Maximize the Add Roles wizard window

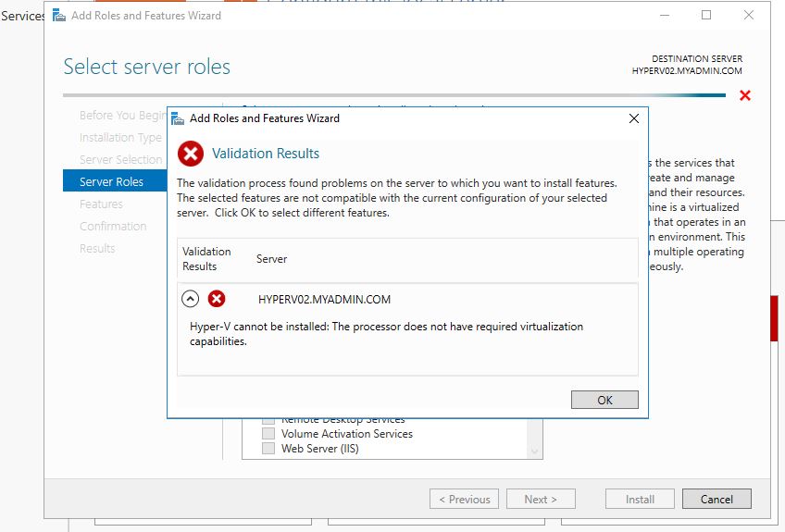coord(706,15)
